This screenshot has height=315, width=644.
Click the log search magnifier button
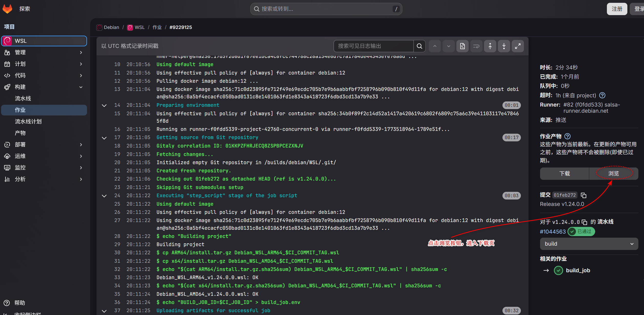tap(419, 46)
